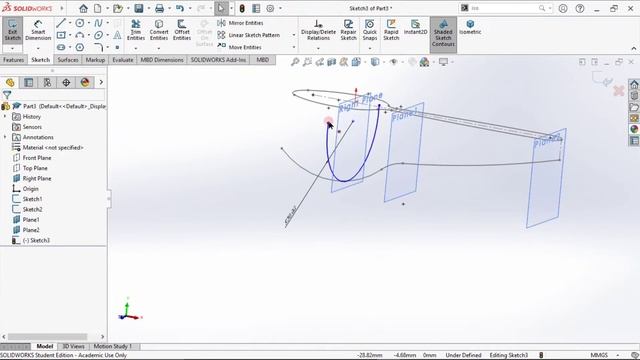Click the Undo icon
This screenshot has width=640, height=360.
tap(180, 8)
